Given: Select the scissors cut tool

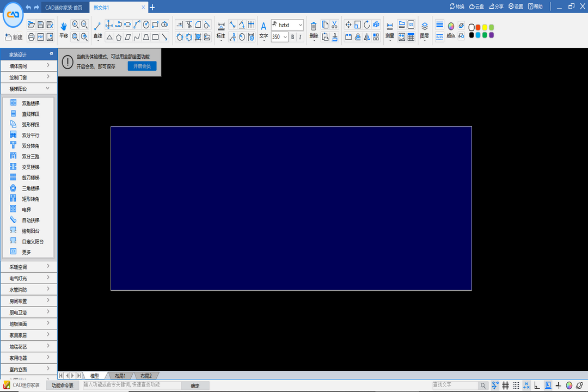Looking at the screenshot, I should 334,24.
